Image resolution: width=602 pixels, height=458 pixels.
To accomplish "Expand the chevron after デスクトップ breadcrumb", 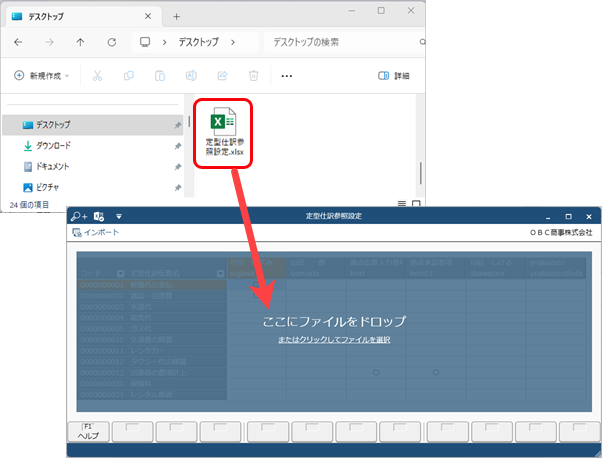I will click(233, 42).
